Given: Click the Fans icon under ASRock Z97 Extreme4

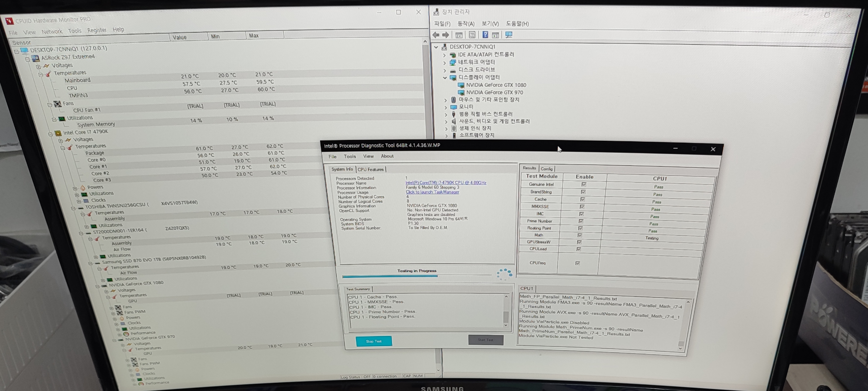Looking at the screenshot, I should point(58,104).
